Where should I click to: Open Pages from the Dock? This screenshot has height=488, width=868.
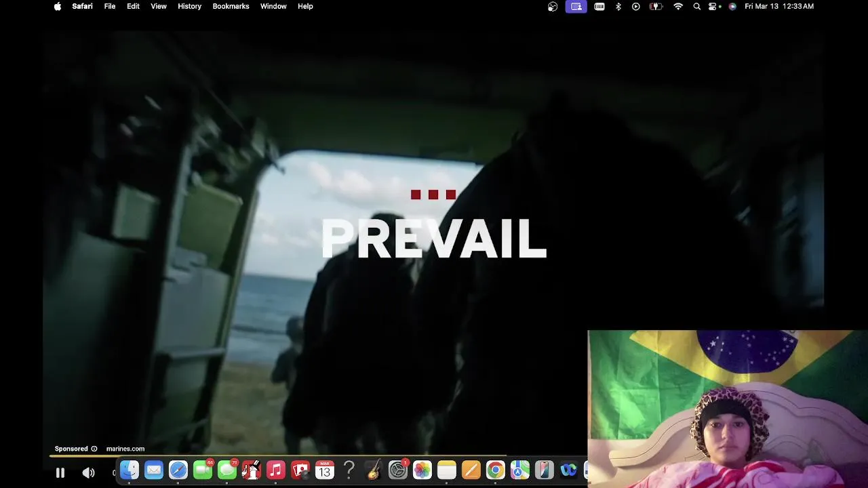(x=471, y=470)
